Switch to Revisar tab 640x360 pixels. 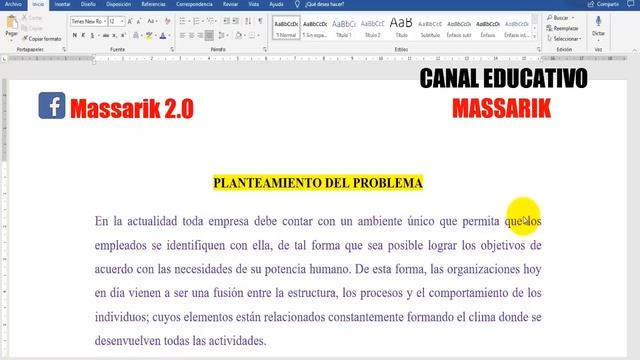coord(231,4)
